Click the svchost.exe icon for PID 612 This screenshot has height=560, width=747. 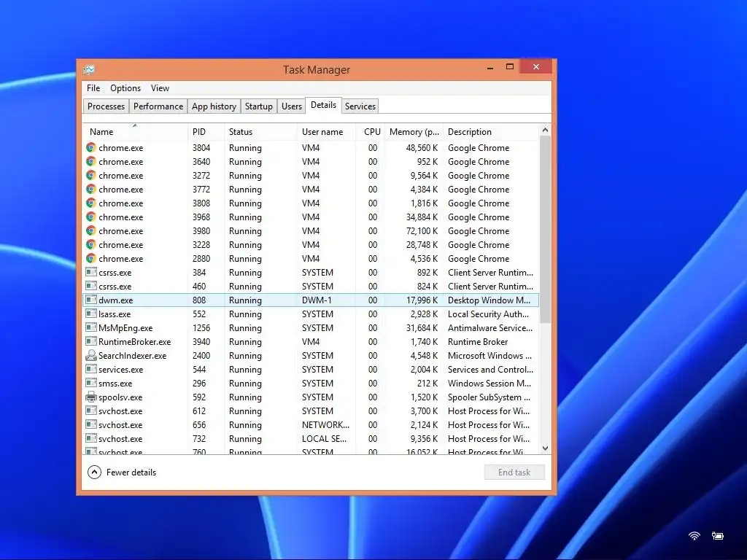(x=91, y=410)
